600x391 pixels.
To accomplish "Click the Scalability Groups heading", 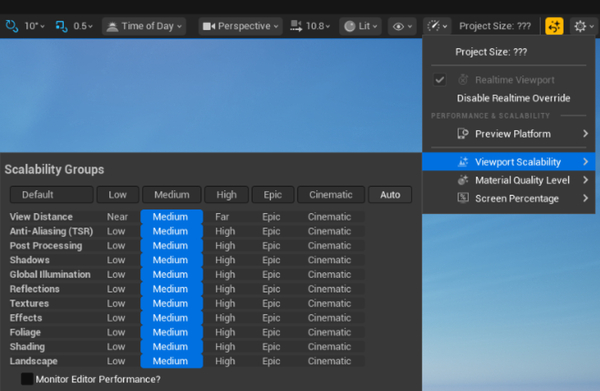I will coord(54,169).
